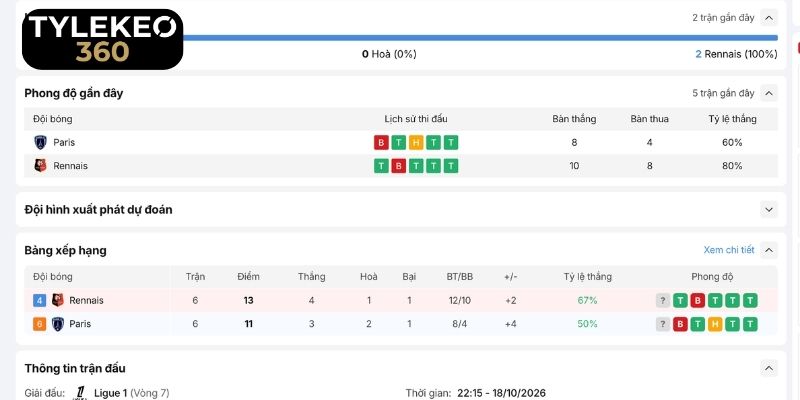Click rank 4 badge beside Rennais

tap(39, 301)
